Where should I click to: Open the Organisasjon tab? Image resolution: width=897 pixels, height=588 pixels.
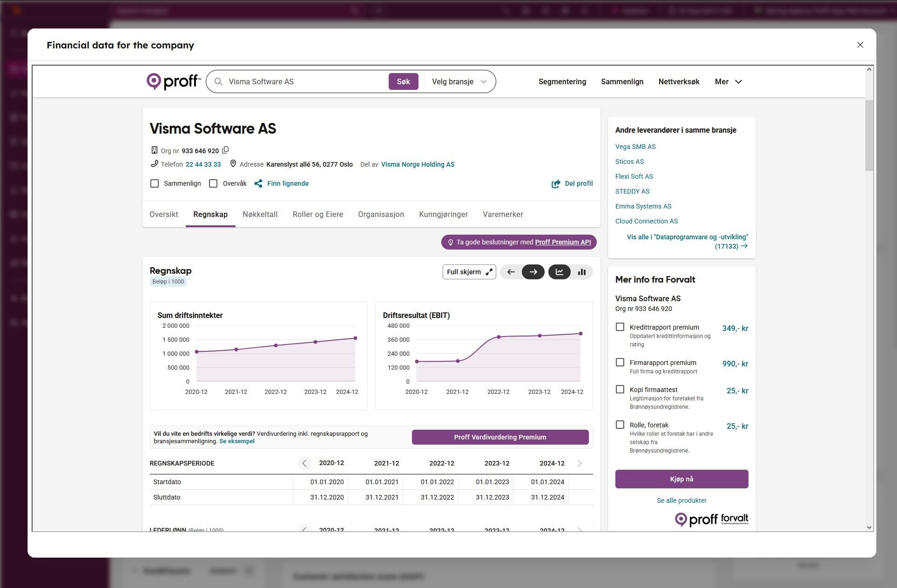coord(381,214)
